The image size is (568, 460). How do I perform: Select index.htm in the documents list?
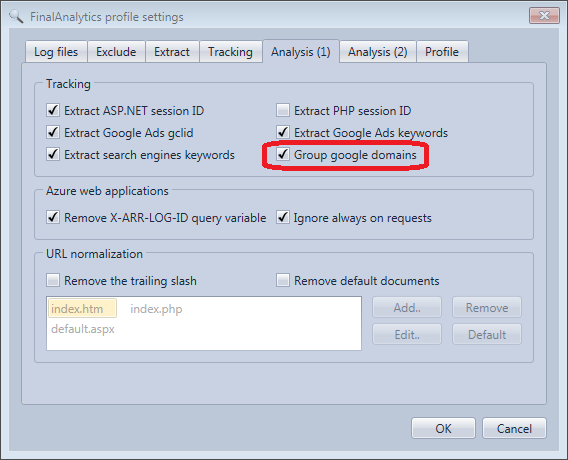[82, 309]
